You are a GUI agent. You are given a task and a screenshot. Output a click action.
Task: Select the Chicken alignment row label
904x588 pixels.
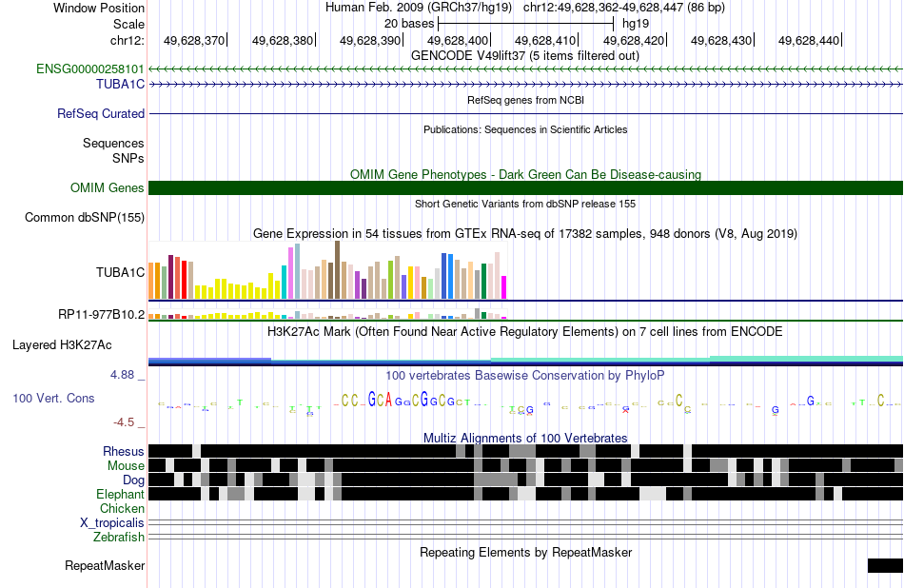[x=122, y=508]
